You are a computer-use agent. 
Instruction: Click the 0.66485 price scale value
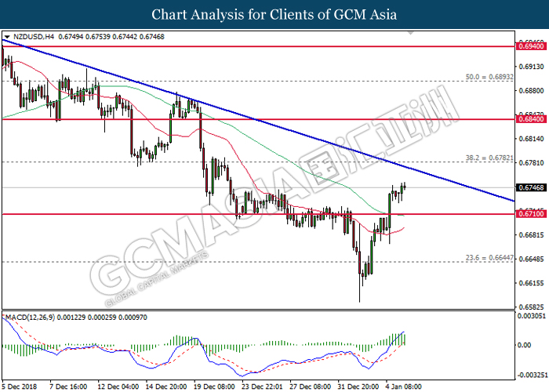533,259
